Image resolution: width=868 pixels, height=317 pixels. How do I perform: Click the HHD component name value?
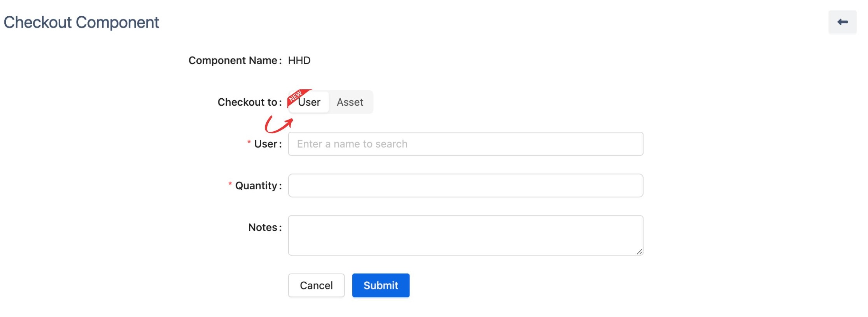pos(299,61)
